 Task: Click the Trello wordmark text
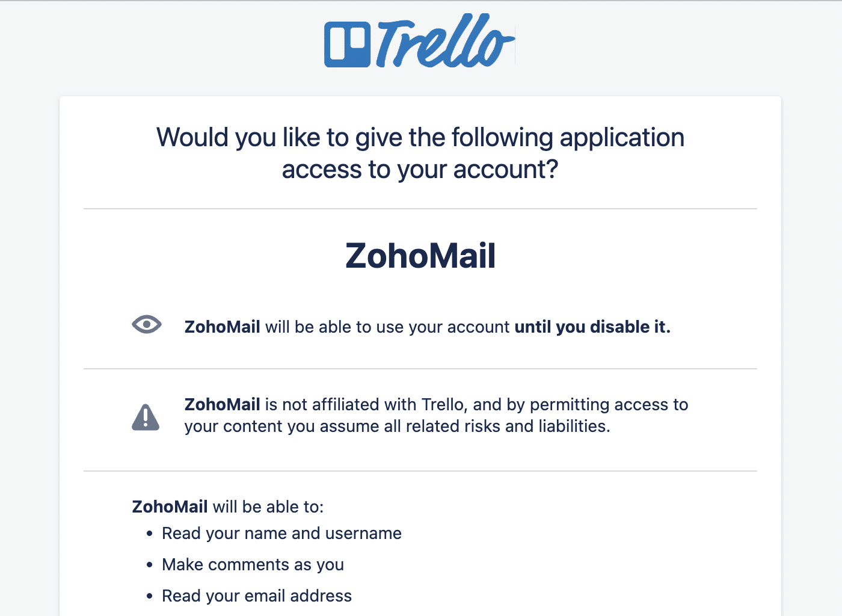click(445, 42)
